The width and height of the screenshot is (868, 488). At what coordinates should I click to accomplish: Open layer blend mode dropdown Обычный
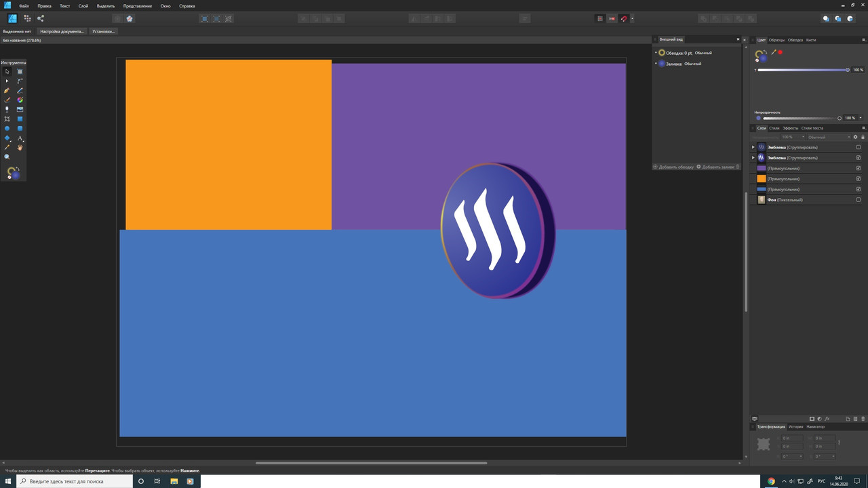[x=827, y=137]
